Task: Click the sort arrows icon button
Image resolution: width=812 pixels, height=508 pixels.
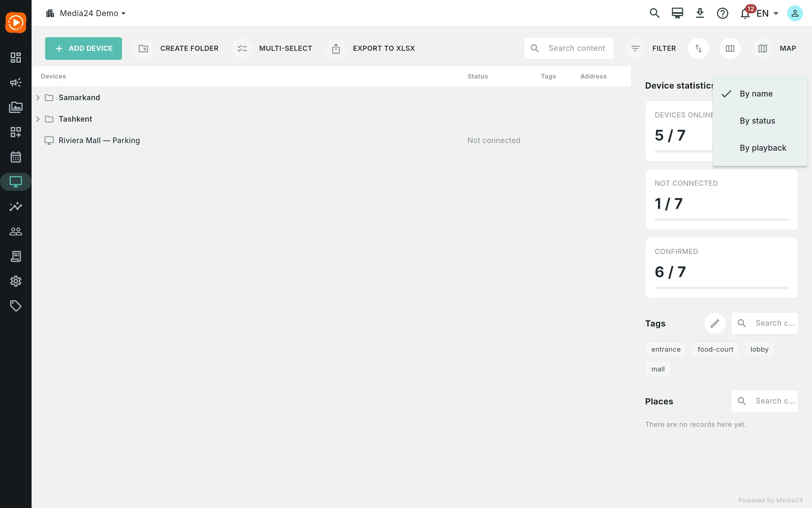Action: [699, 48]
